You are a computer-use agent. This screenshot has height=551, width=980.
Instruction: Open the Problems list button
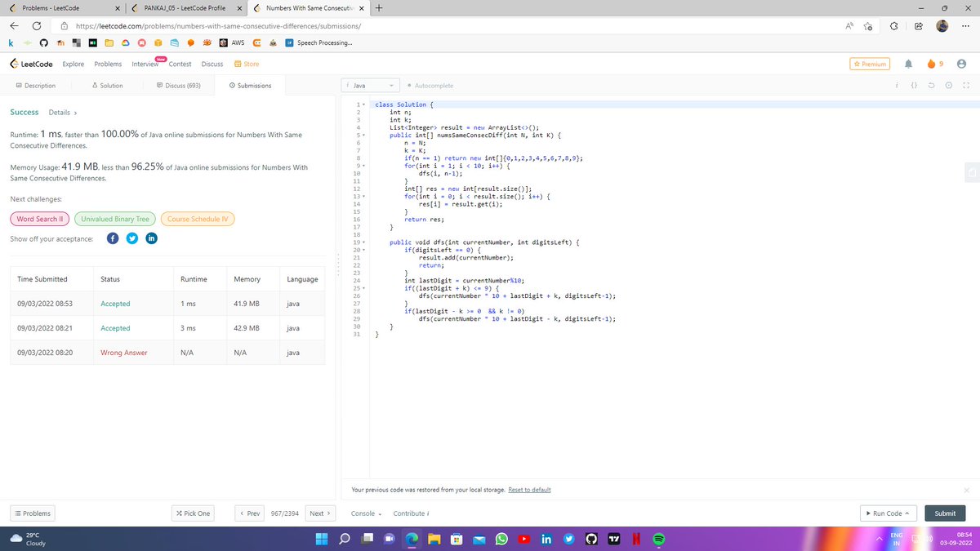tap(33, 513)
